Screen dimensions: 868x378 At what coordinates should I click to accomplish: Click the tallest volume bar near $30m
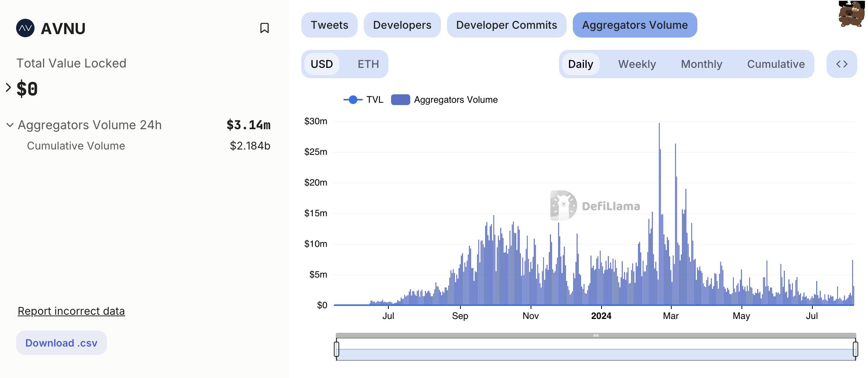point(659,214)
